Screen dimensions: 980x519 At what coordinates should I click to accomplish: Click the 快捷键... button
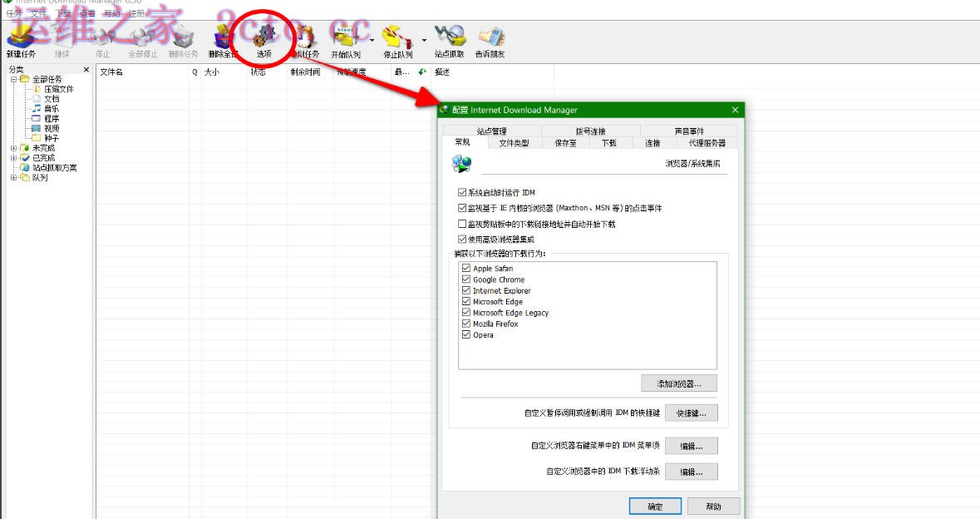coord(691,413)
